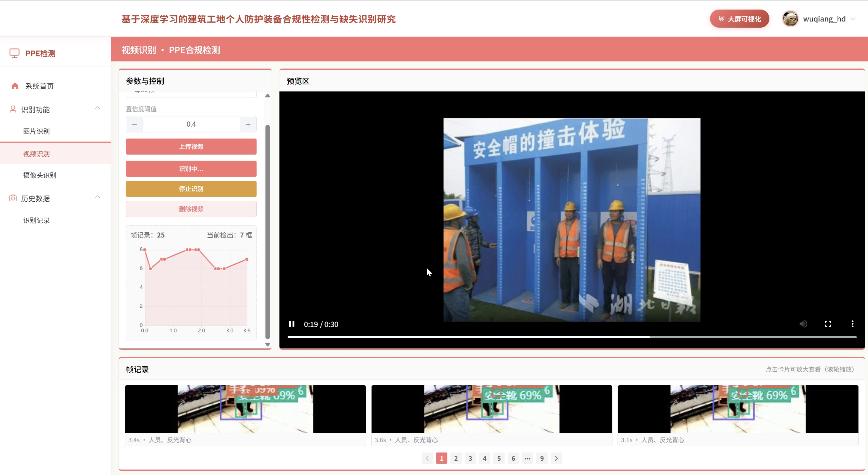Image resolution: width=868 pixels, height=475 pixels.
Task: Go to page 9 of frame records
Action: click(542, 458)
